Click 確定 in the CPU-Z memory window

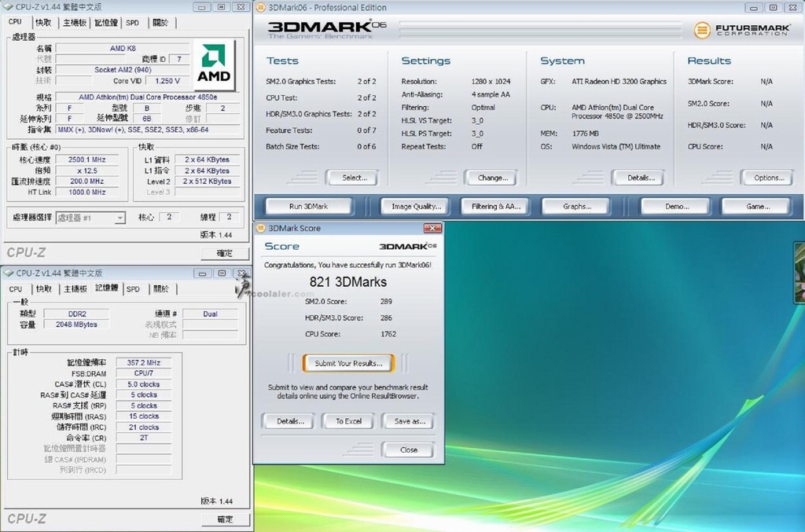coord(226,519)
